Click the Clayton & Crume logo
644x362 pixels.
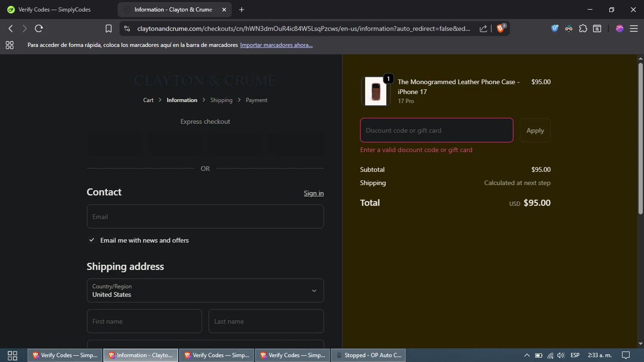coord(205,80)
